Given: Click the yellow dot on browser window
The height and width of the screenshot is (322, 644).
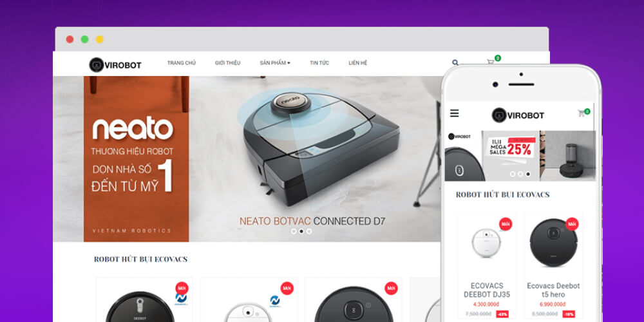Looking at the screenshot, I should [x=100, y=39].
